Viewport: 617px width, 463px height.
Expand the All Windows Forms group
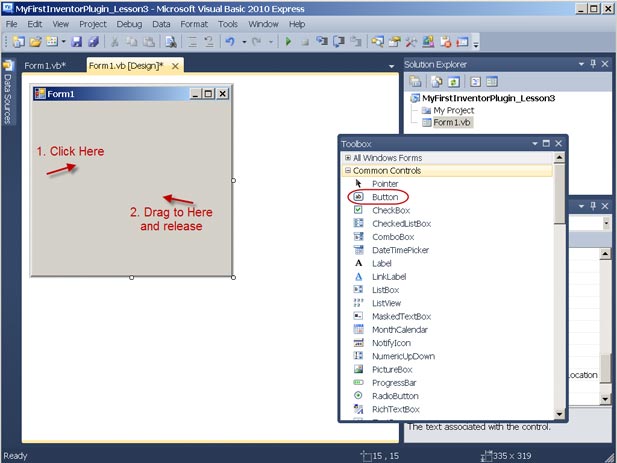pyautogui.click(x=347, y=158)
